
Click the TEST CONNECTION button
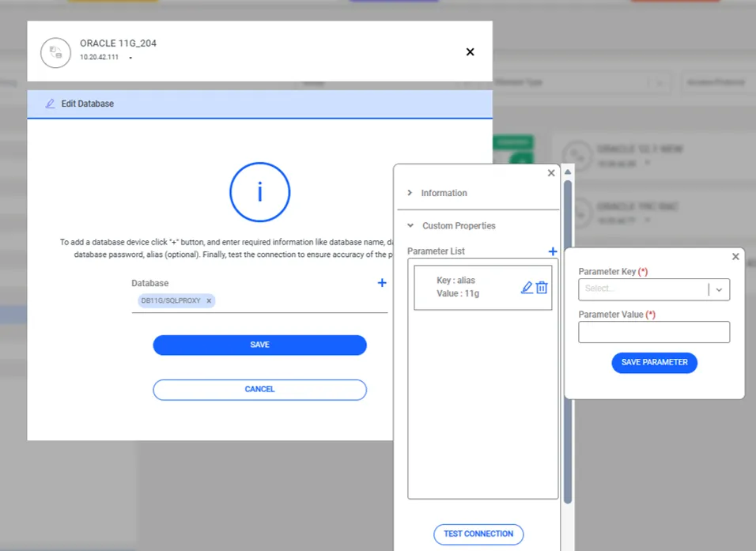tap(478, 534)
